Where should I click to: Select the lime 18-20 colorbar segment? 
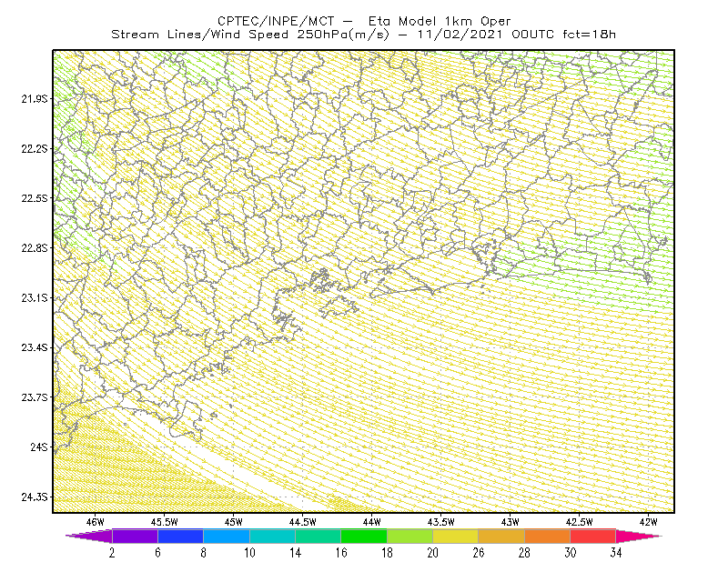[x=410, y=536]
